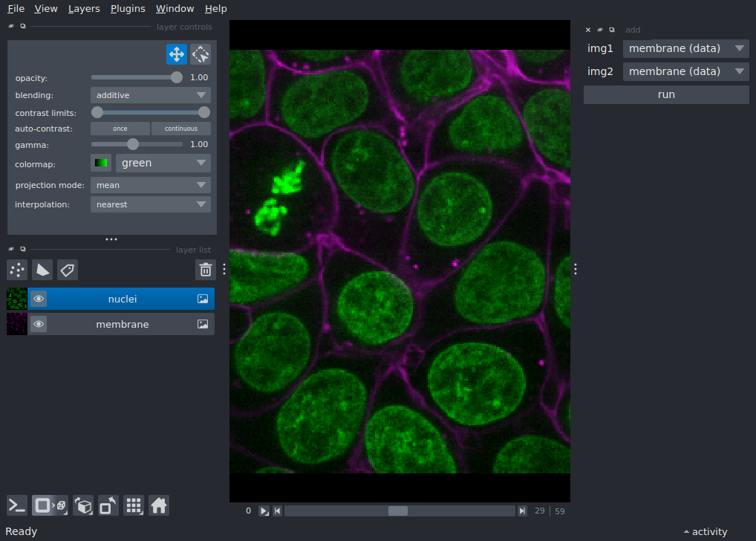Hide the nuclei layer via eye icon
The height and width of the screenshot is (541, 756).
39,299
